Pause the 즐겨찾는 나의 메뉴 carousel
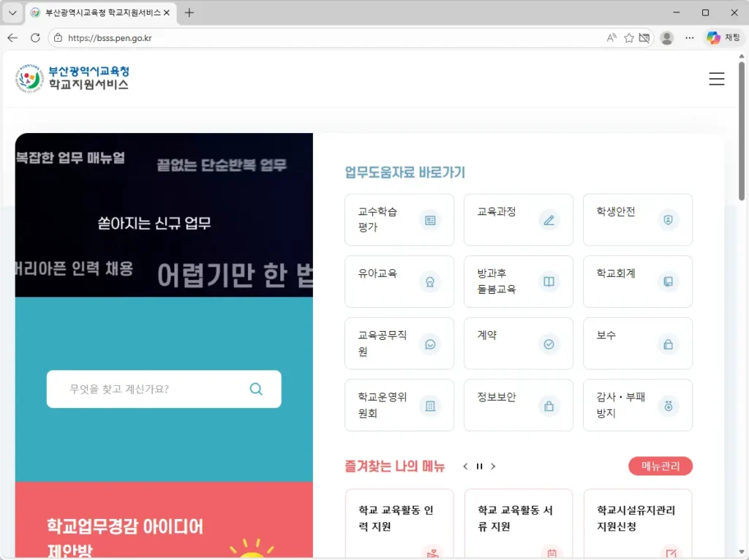This screenshot has width=749, height=560. pos(479,466)
